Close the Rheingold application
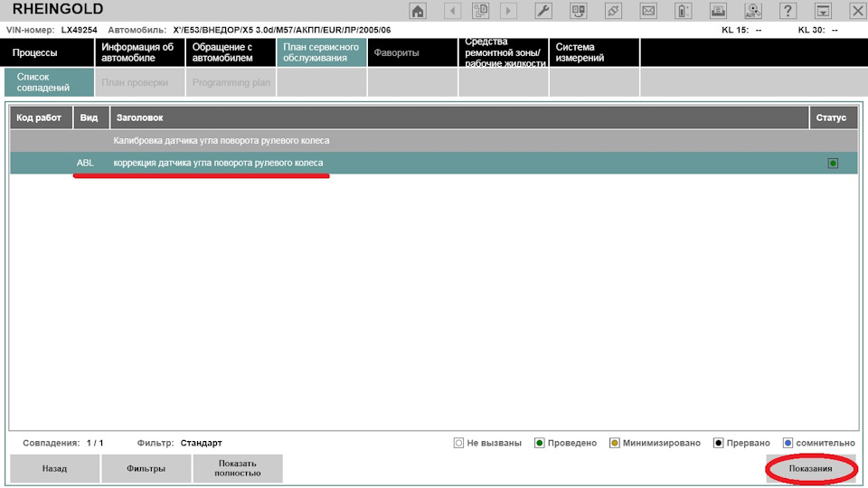 (x=857, y=11)
